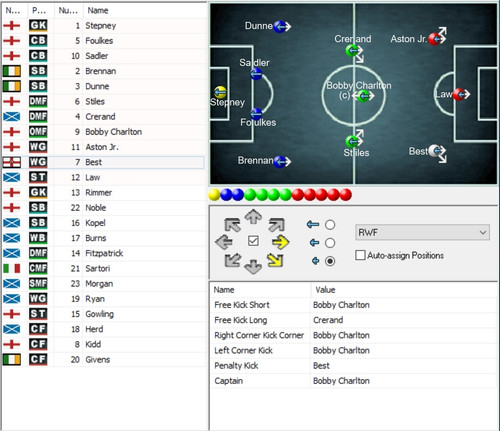Select the yellow down-right direction arrow
This screenshot has width=500, height=431.
[x=275, y=260]
